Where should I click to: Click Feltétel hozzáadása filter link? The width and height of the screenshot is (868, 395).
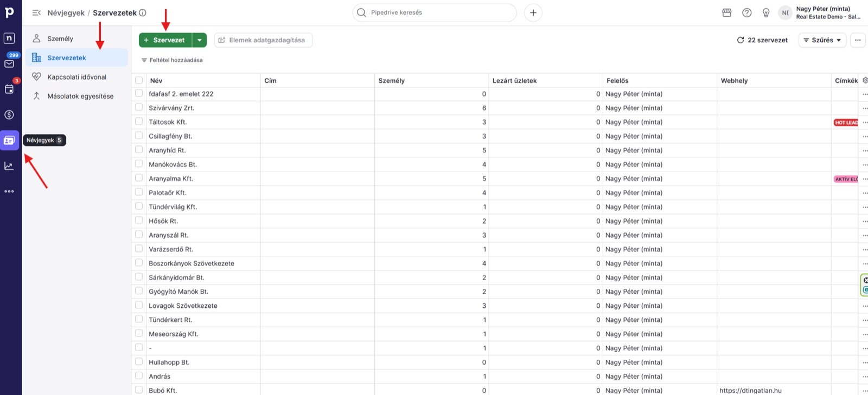[x=172, y=60]
